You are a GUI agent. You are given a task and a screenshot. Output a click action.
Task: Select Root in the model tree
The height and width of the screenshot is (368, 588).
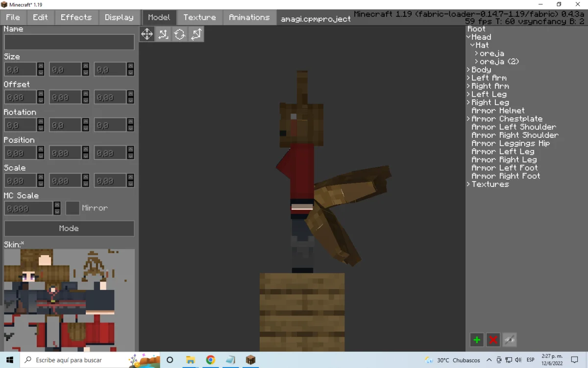coord(476,29)
